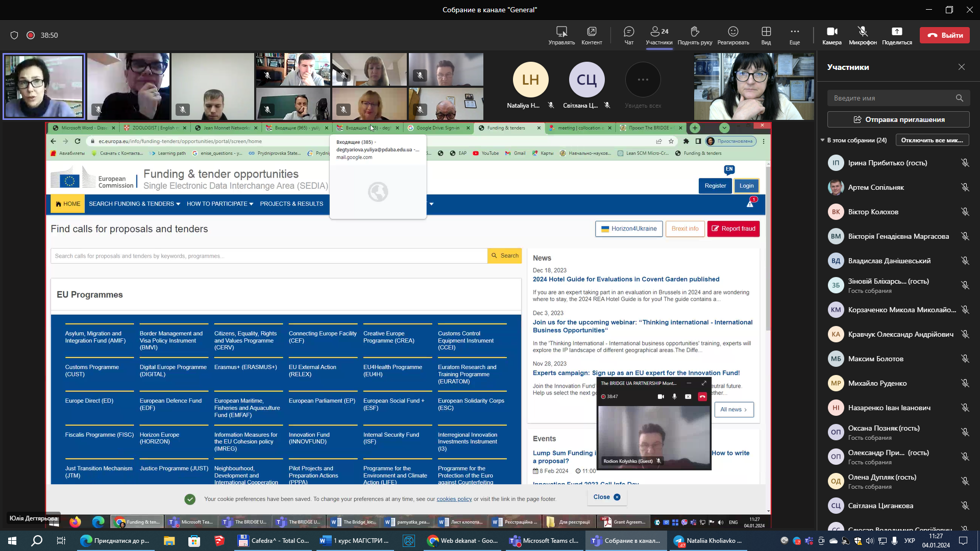The image size is (980, 551).
Task: Click the red Leave call button
Action: (x=944, y=35)
